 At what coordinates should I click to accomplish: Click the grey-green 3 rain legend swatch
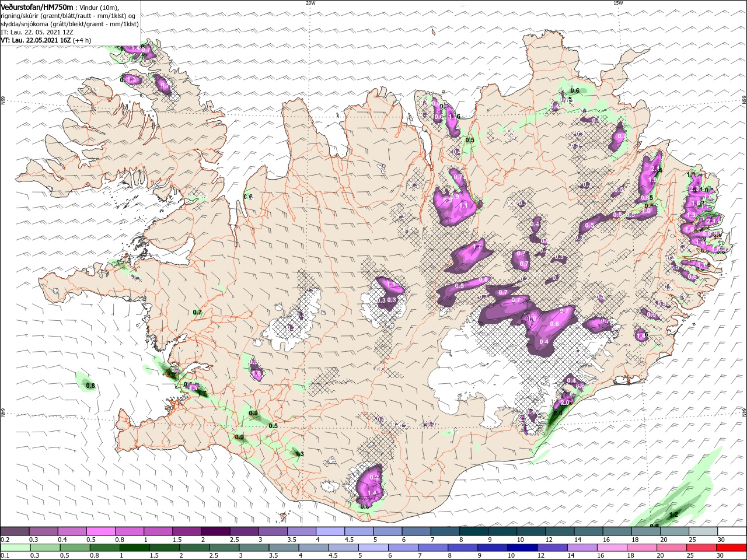(254, 548)
